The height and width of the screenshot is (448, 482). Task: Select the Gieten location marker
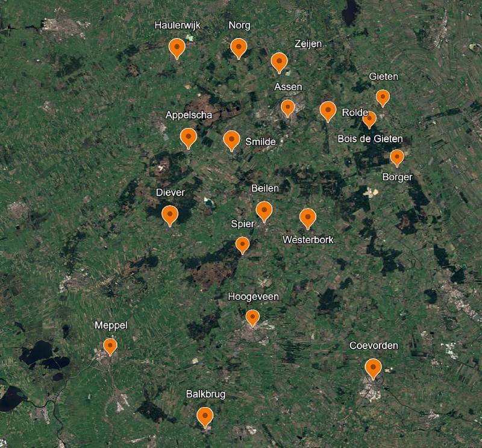coord(383,98)
